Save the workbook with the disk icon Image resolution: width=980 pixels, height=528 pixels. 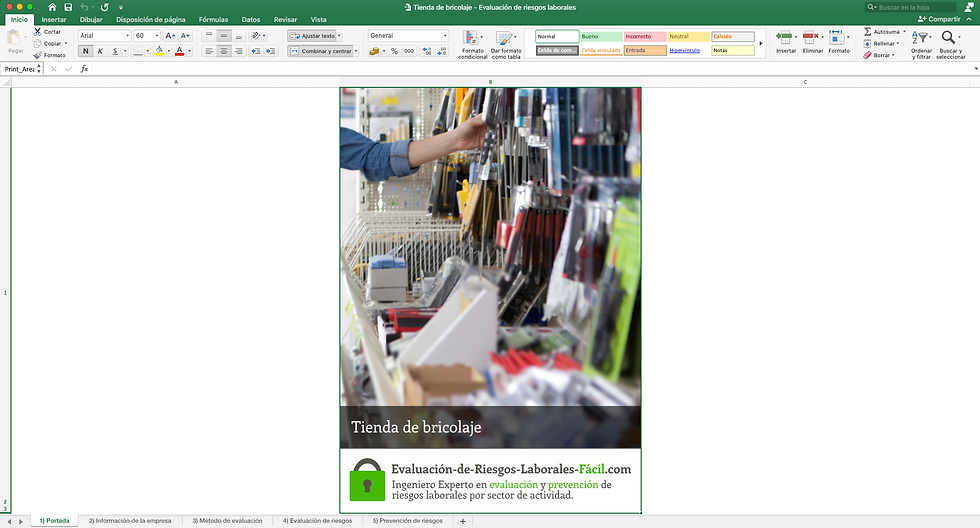(x=68, y=7)
